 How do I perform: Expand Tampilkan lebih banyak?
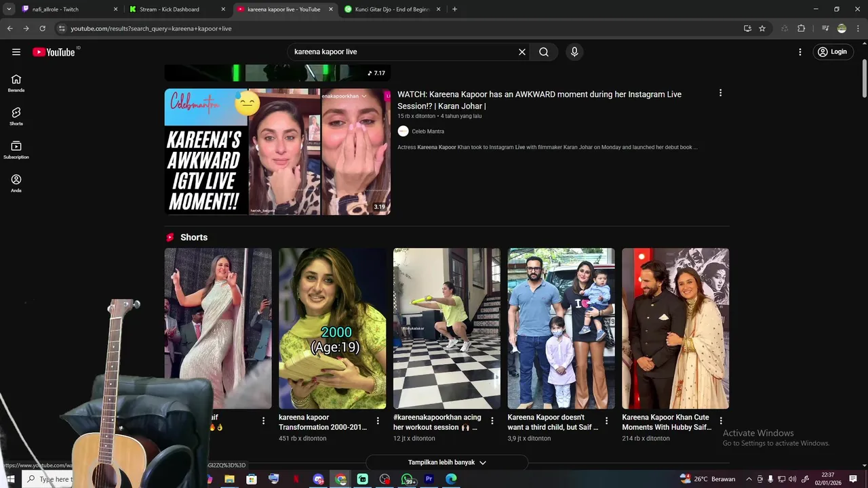(447, 462)
